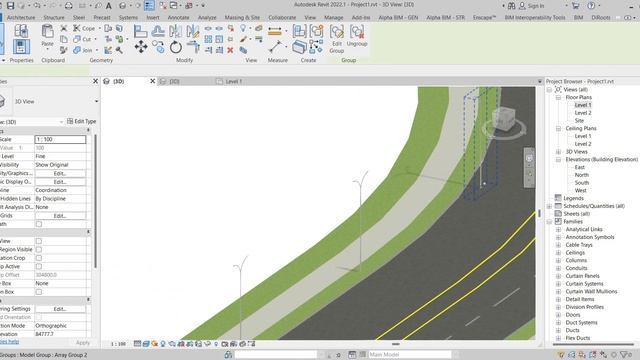Click the Text tool in quick access toolbar
Screen dimensions: 640x360
pyautogui.click(x=109, y=6)
